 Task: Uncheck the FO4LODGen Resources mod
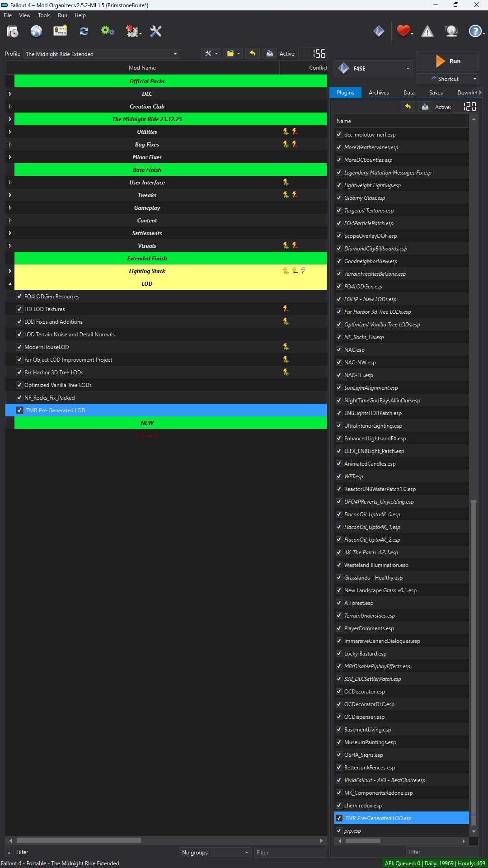click(19, 296)
